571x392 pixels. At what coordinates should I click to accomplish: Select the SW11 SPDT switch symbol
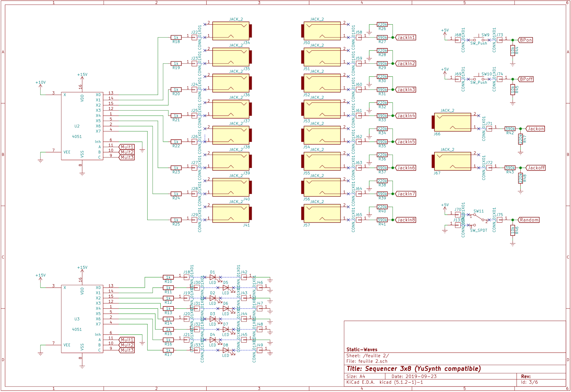(x=479, y=218)
